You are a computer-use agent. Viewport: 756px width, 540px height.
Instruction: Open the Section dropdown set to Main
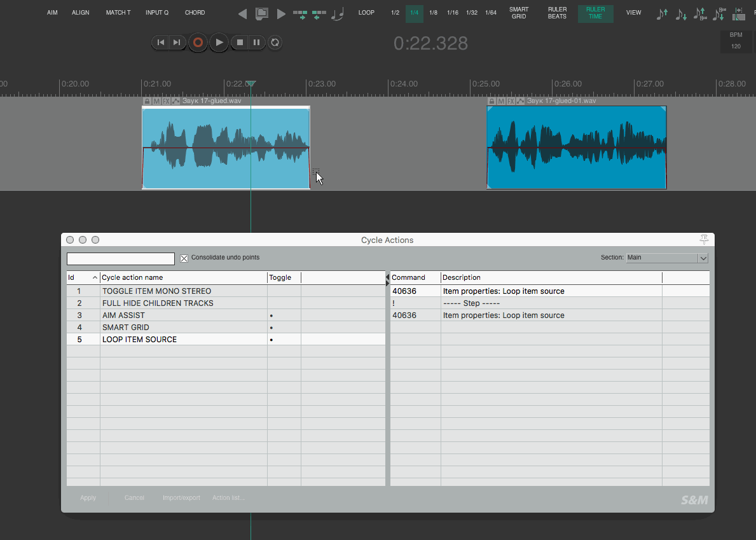coord(666,258)
